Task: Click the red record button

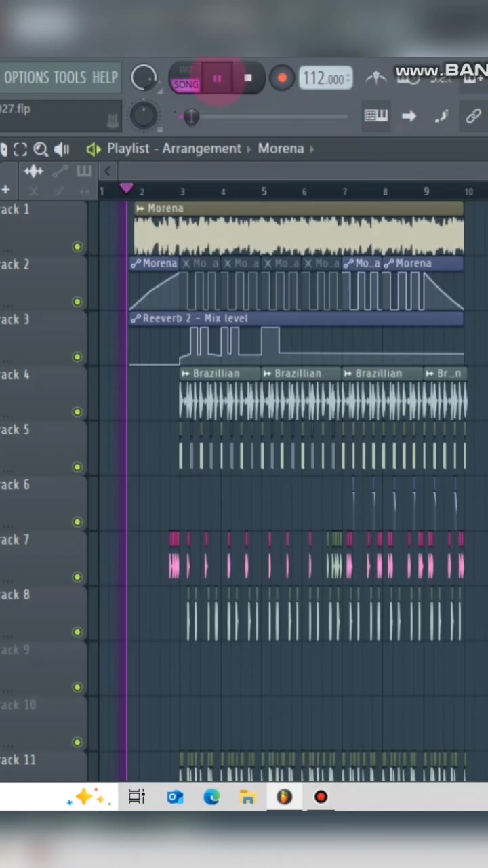Action: [282, 79]
